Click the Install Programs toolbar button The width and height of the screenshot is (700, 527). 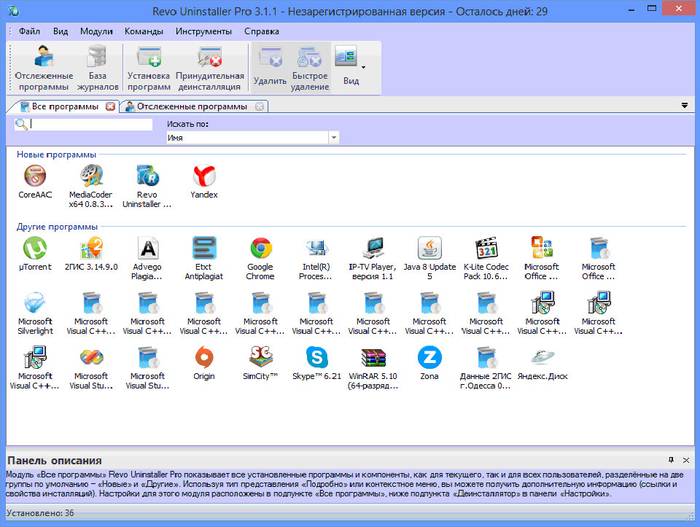click(148, 66)
